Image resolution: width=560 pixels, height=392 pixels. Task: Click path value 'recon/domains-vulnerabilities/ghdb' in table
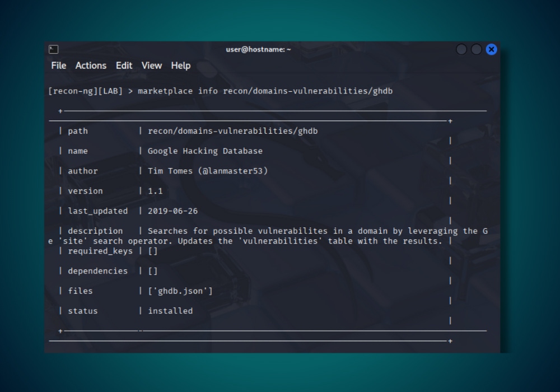233,131
